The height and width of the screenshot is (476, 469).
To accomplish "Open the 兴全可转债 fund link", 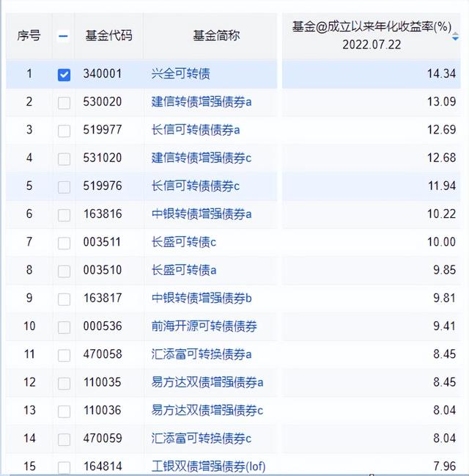I will [x=180, y=74].
